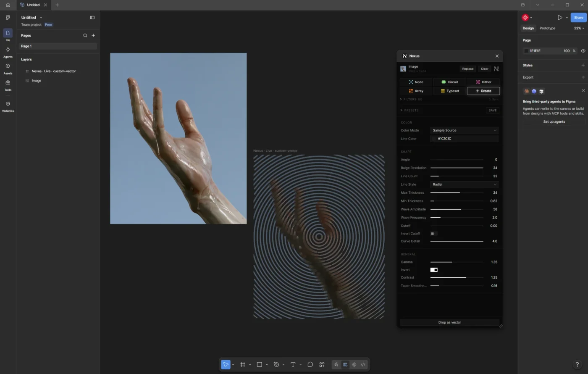
Task: Select the Comment tool
Action: coord(310,364)
